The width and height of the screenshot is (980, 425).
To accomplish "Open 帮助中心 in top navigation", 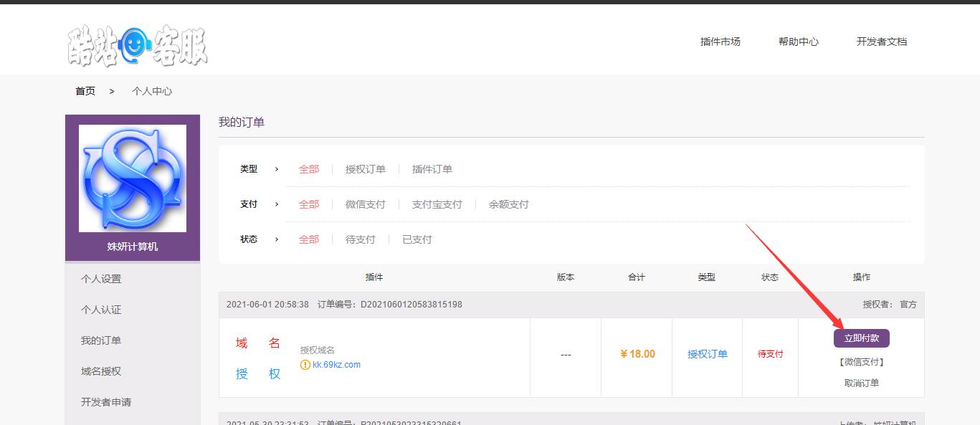I will pos(798,42).
